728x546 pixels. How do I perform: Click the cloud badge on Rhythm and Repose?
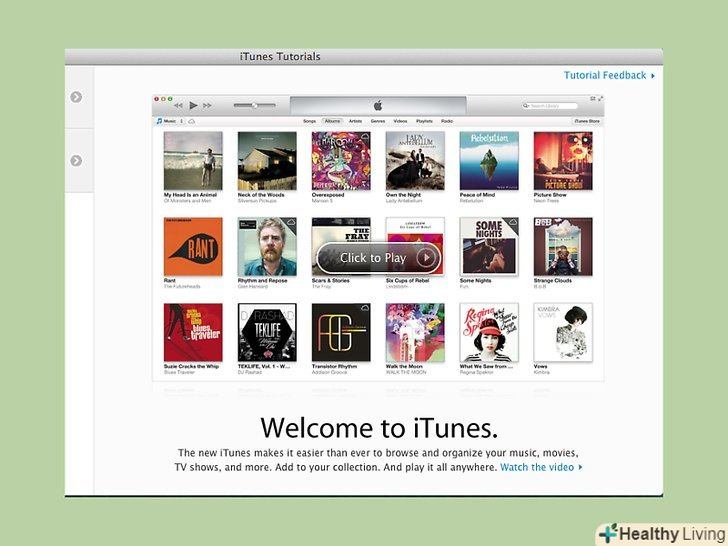(x=291, y=222)
